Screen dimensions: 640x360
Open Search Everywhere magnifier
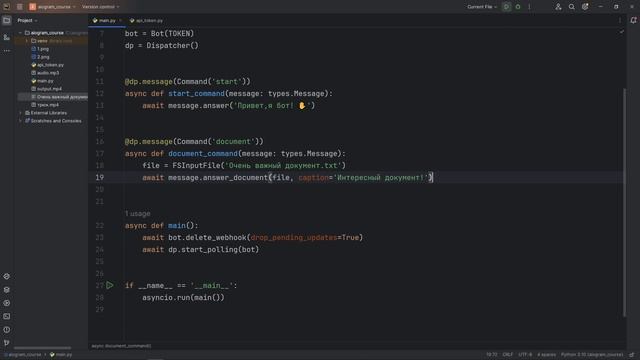click(571, 7)
